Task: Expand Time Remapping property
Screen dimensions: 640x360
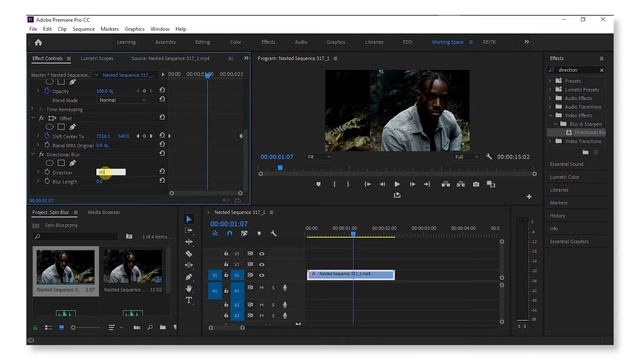Action: [x=33, y=109]
